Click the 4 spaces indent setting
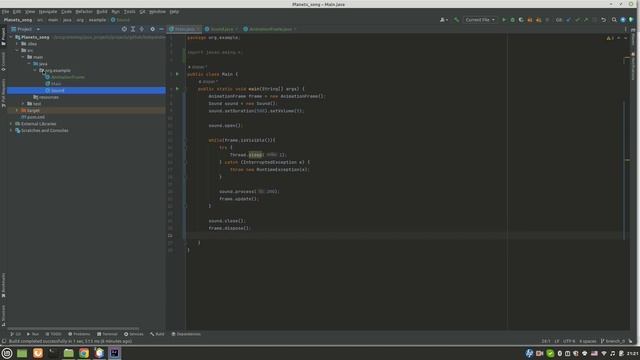Image resolution: width=640 pixels, height=360 pixels. click(587, 341)
